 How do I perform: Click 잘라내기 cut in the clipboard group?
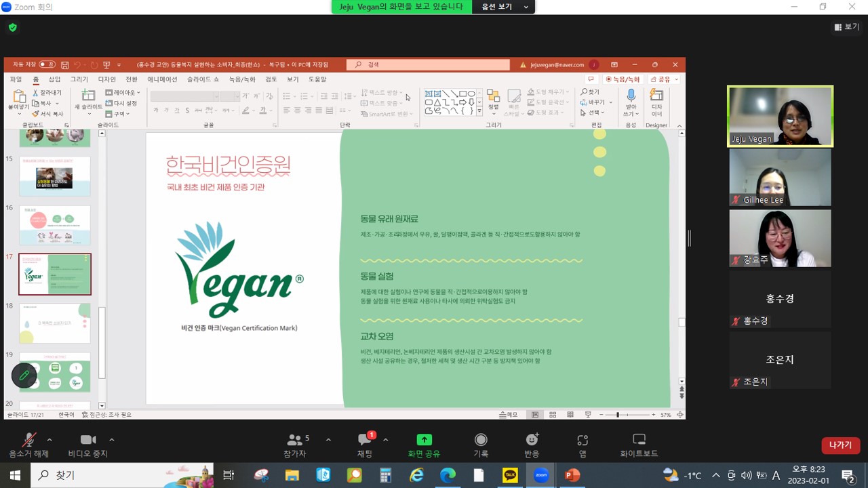(47, 93)
